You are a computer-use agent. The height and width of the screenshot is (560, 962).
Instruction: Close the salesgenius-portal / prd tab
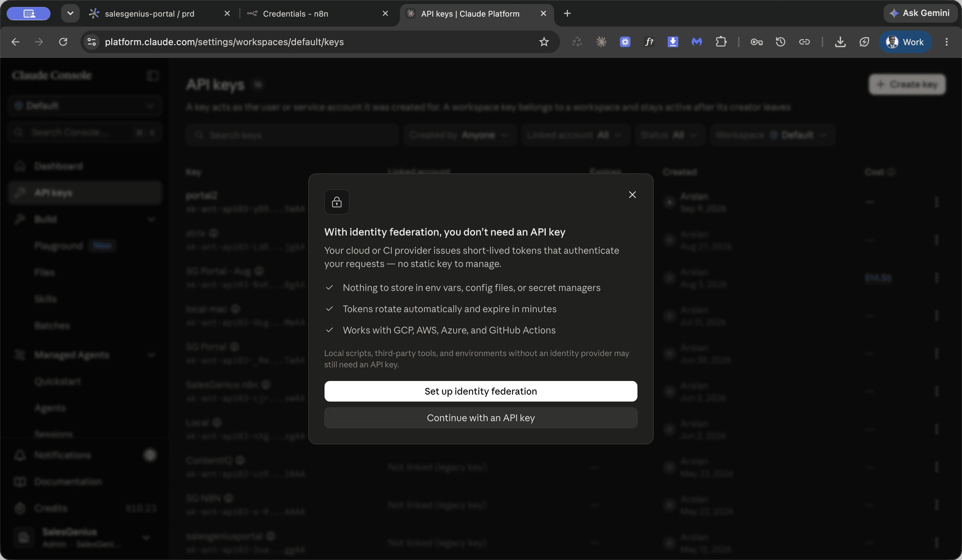point(227,13)
